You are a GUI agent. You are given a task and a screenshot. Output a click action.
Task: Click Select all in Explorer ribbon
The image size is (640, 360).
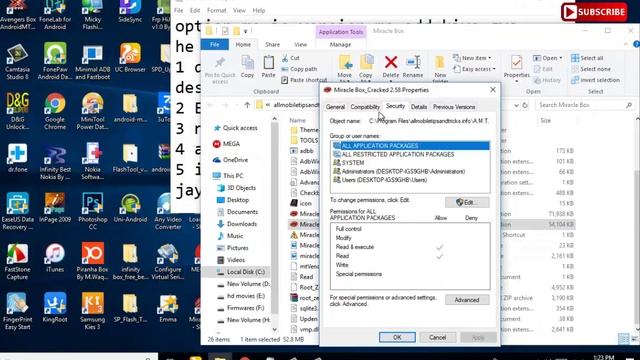[x=587, y=58]
